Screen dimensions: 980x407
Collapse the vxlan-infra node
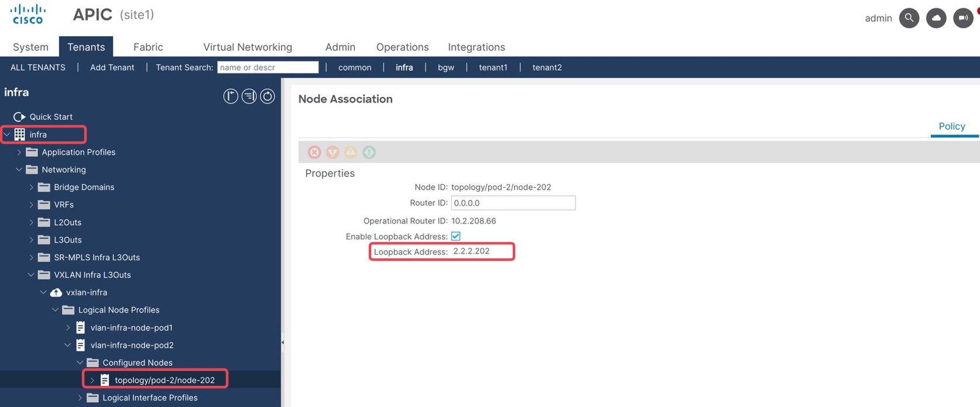pos(43,292)
